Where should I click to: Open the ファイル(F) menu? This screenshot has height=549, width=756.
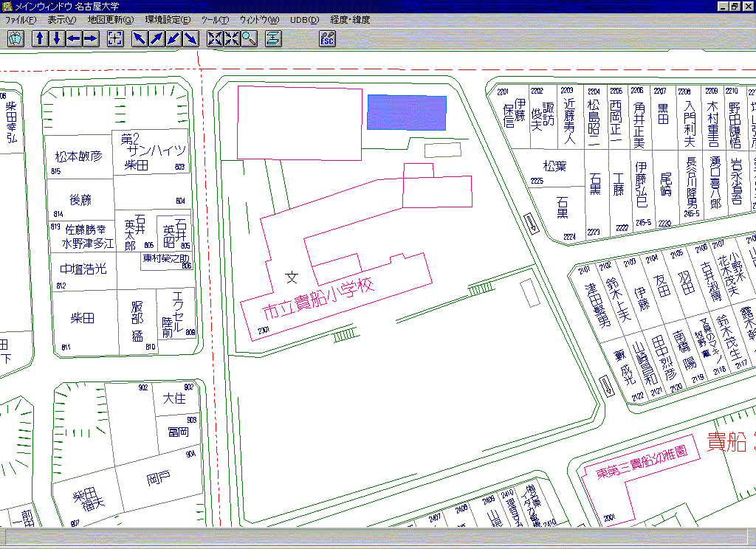coord(20,20)
